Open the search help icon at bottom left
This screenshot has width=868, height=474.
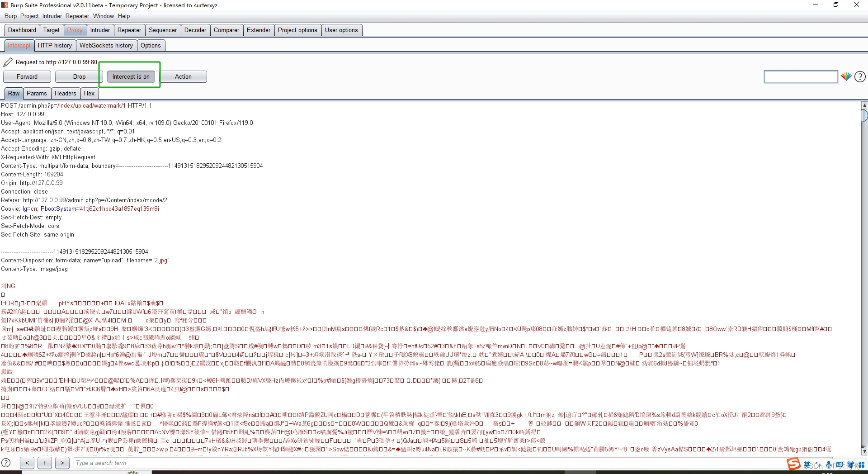pos(6,463)
